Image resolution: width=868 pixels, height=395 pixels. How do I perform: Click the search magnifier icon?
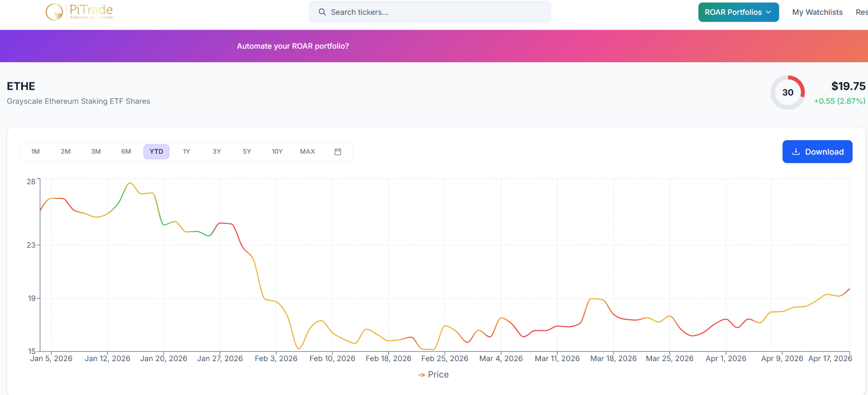coord(322,12)
